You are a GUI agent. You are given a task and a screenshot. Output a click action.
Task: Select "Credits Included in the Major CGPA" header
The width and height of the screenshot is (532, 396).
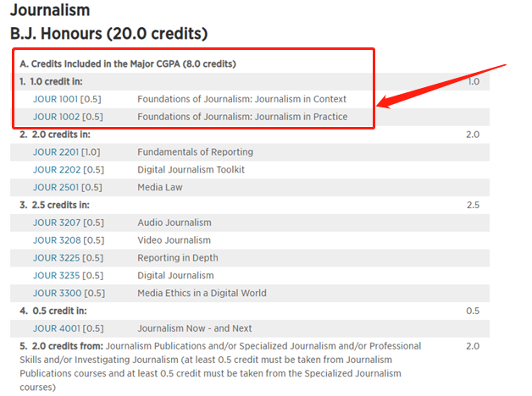127,64
